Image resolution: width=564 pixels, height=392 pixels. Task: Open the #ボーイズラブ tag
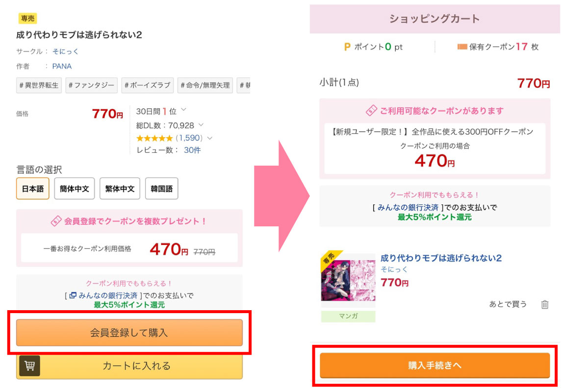(148, 85)
